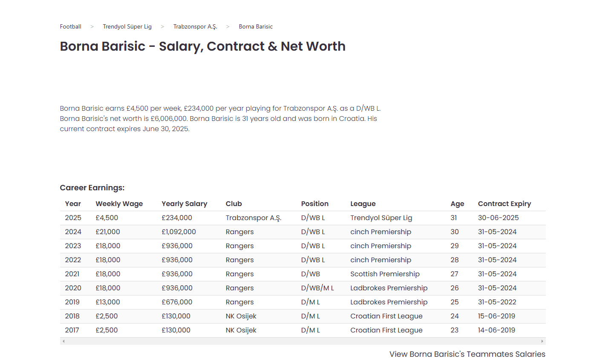608x364 pixels.
Task: Click the Club column header
Action: tap(234, 204)
